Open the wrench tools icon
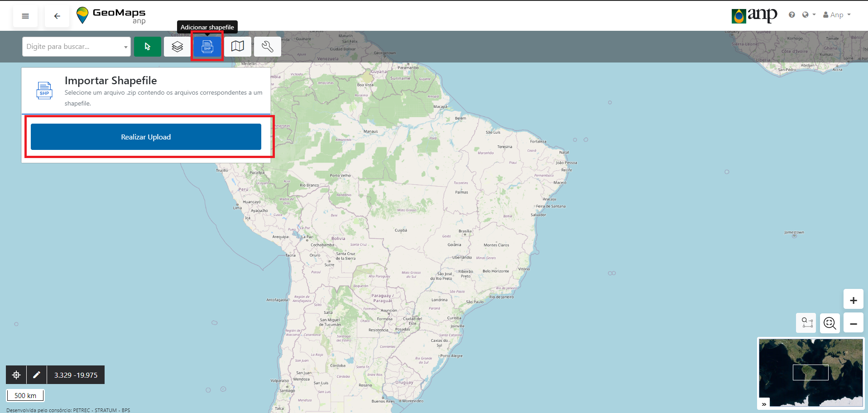Screen dimensions: 868x413 coord(268,47)
